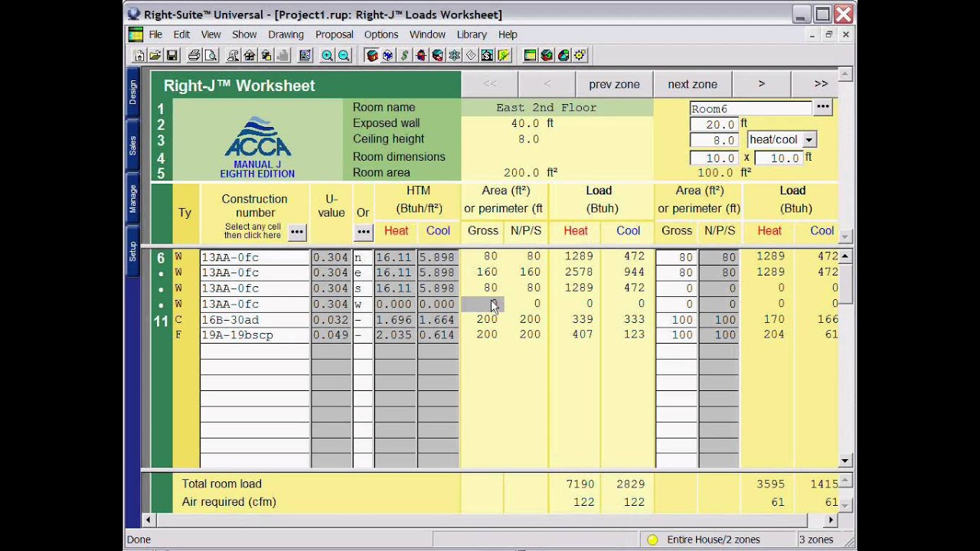Click the ACCA Manual J logo
The height and width of the screenshot is (551, 980).
coord(257,147)
